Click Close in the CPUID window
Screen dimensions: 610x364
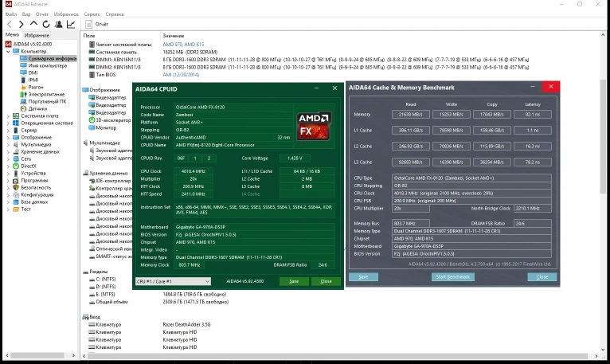click(326, 281)
